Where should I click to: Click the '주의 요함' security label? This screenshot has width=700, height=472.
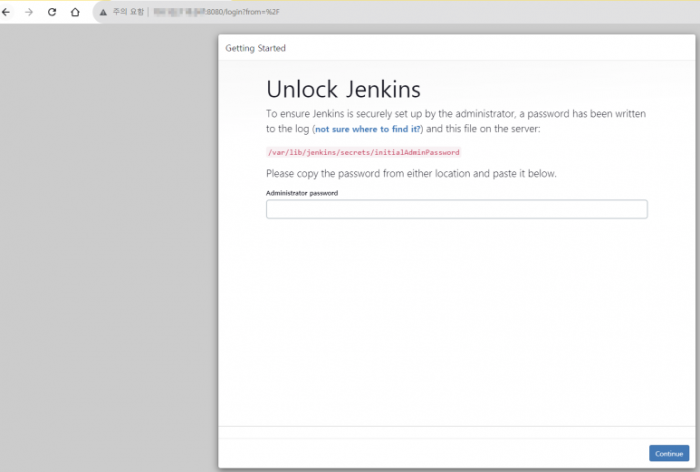tap(128, 12)
